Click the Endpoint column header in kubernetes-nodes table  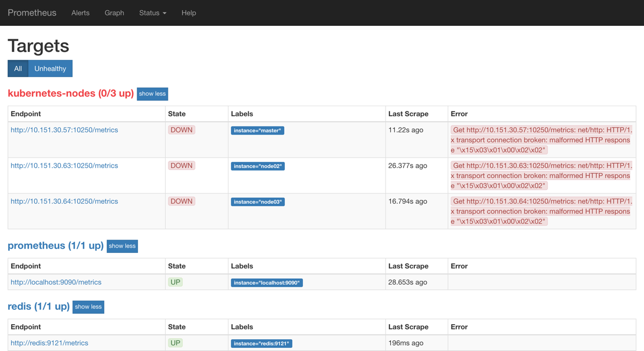pos(26,114)
